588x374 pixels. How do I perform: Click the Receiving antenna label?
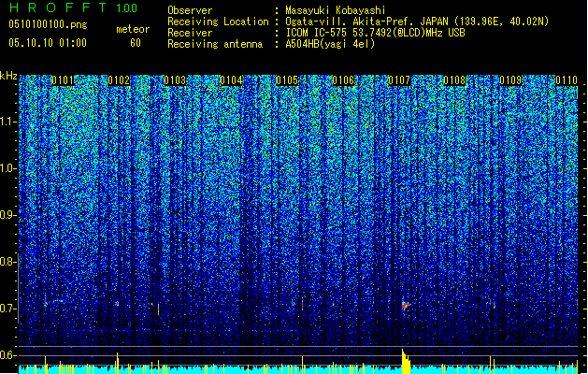tap(215, 44)
